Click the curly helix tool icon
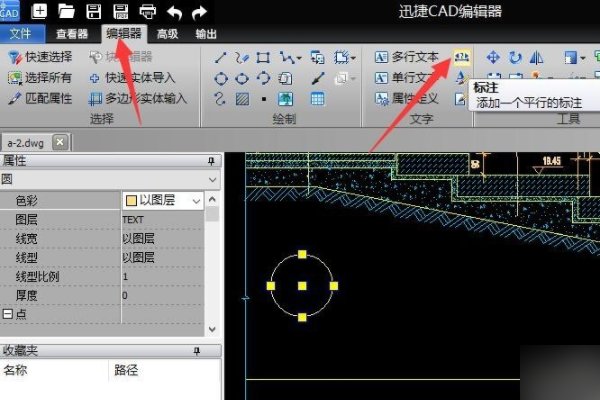The image size is (600, 400). [220, 99]
